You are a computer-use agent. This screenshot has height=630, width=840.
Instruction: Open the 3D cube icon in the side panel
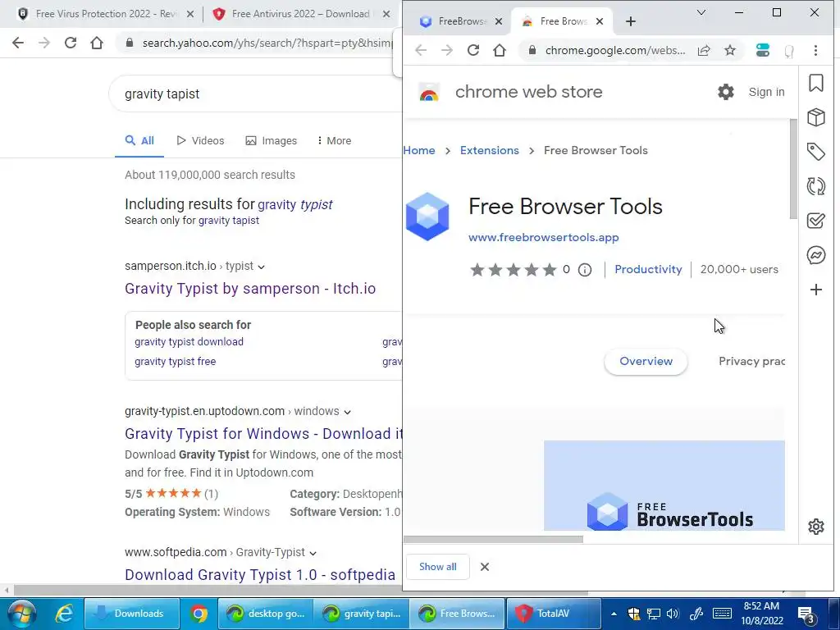pyautogui.click(x=816, y=117)
